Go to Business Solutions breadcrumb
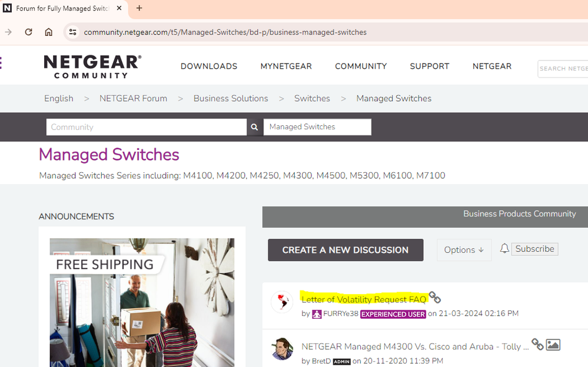Screen dimensions: 588x367 pyautogui.click(x=231, y=98)
